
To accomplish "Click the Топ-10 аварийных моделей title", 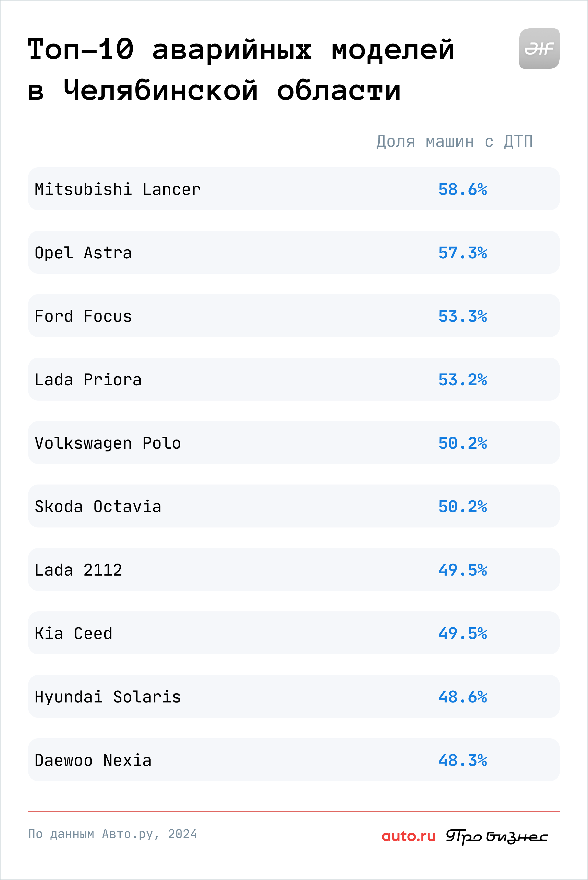I will pyautogui.click(x=241, y=49).
